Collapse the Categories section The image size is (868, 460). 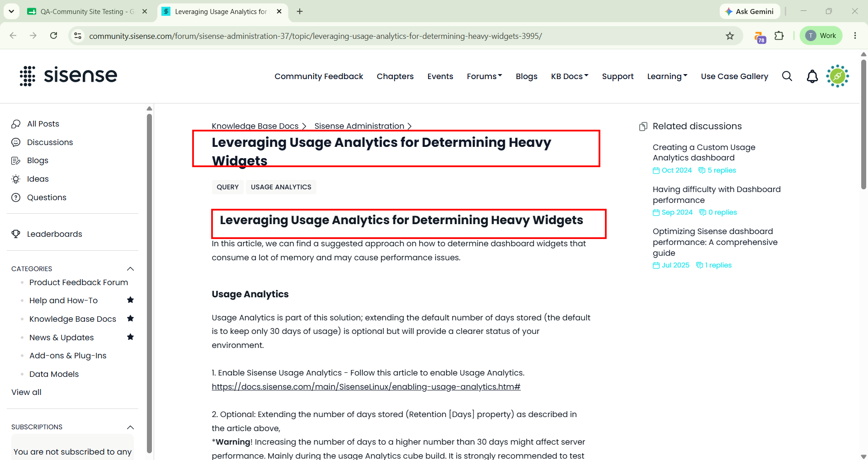(131, 269)
